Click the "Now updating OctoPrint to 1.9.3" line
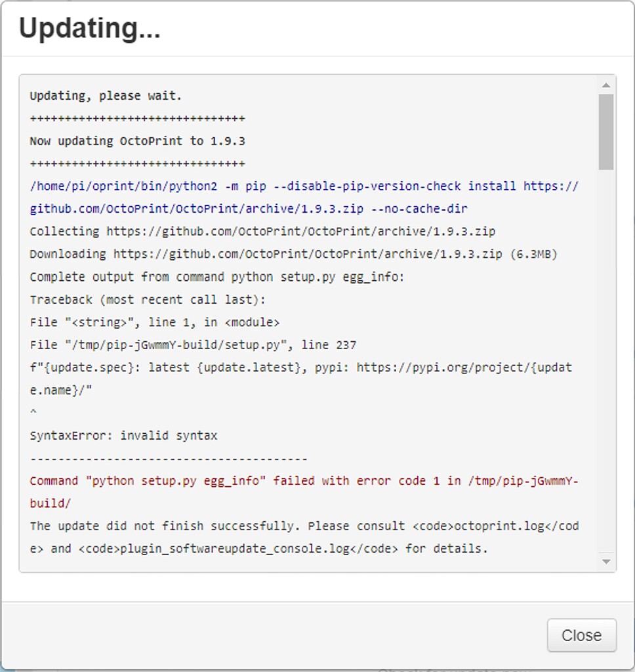 pyautogui.click(x=137, y=141)
